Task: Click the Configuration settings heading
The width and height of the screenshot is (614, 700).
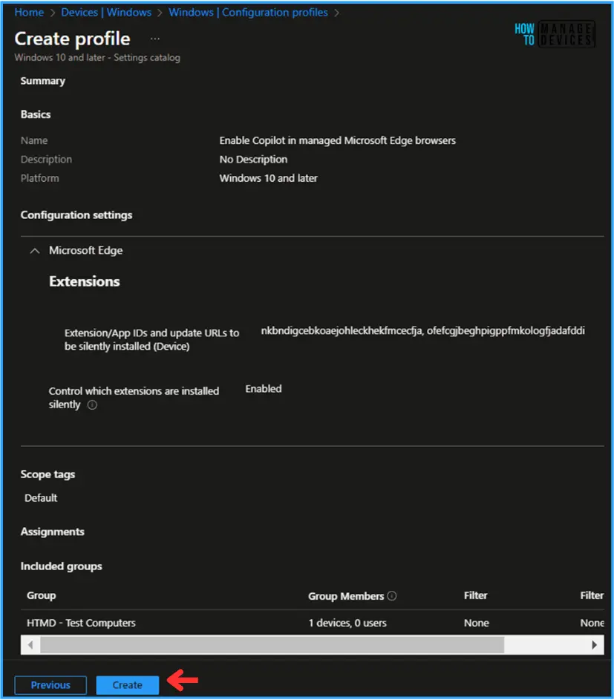Action: point(76,215)
